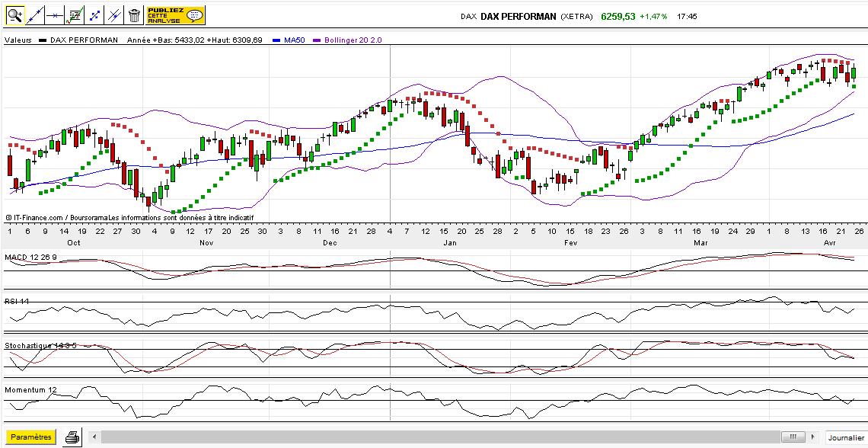Click the Stochastique 14 3 5 label
The image size is (868, 448).
click(40, 346)
